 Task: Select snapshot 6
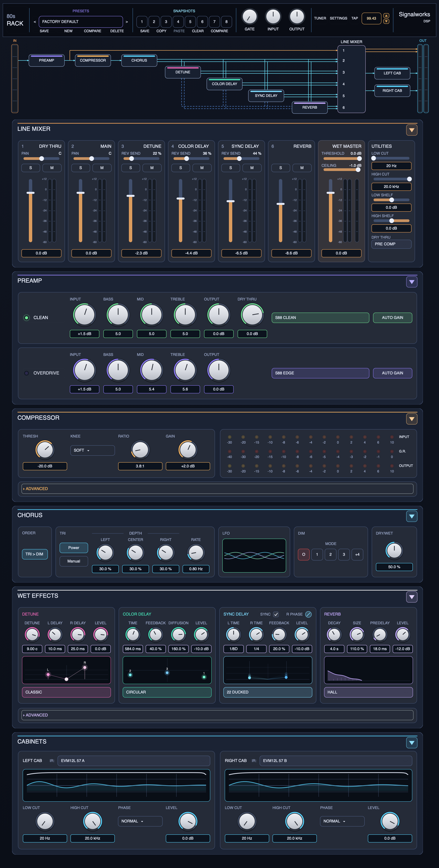coord(202,22)
